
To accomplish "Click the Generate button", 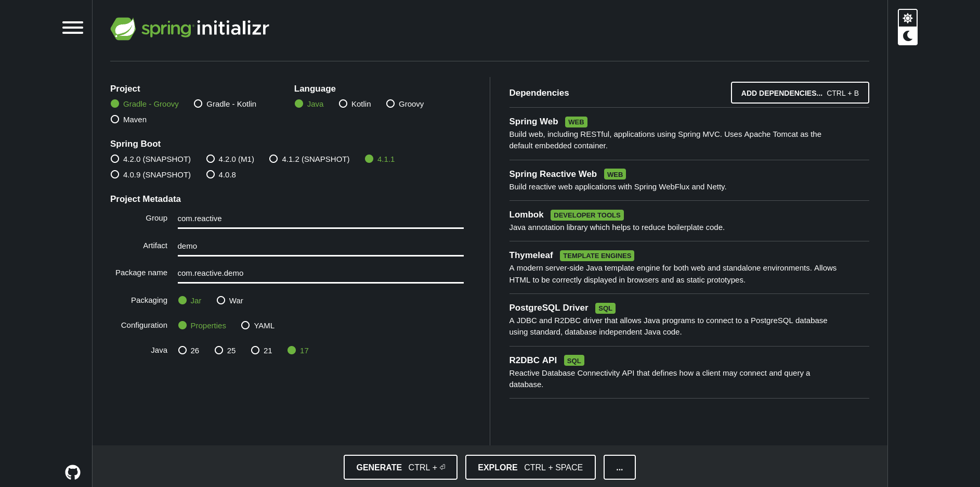I will 400,467.
